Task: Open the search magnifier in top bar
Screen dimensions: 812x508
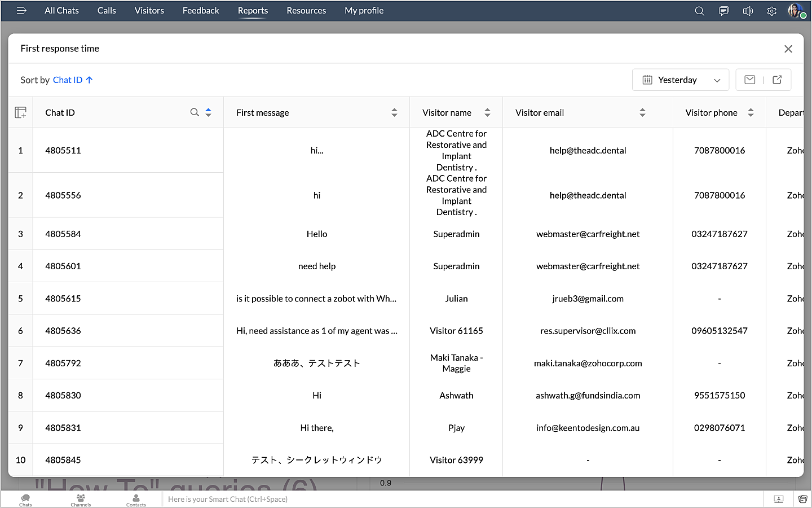Action: coord(700,11)
